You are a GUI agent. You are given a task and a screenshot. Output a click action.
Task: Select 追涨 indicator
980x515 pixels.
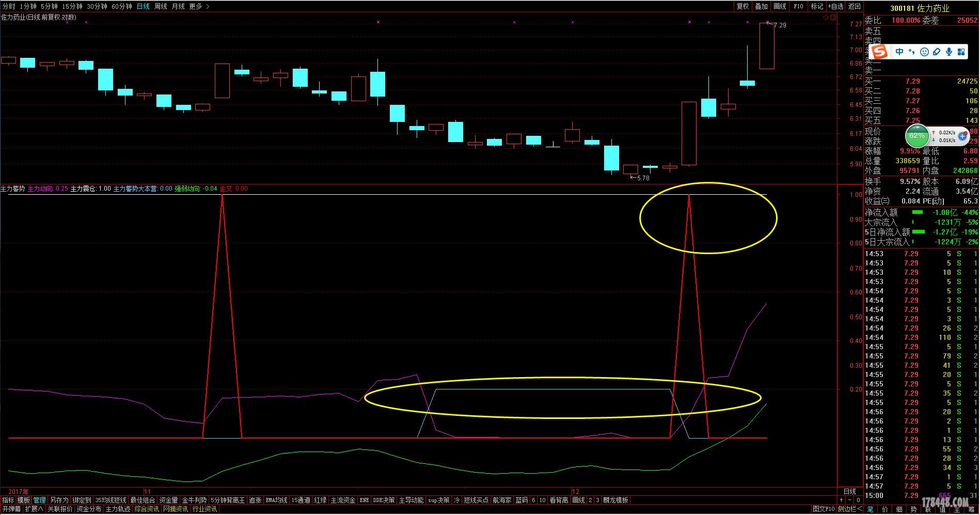point(255,500)
